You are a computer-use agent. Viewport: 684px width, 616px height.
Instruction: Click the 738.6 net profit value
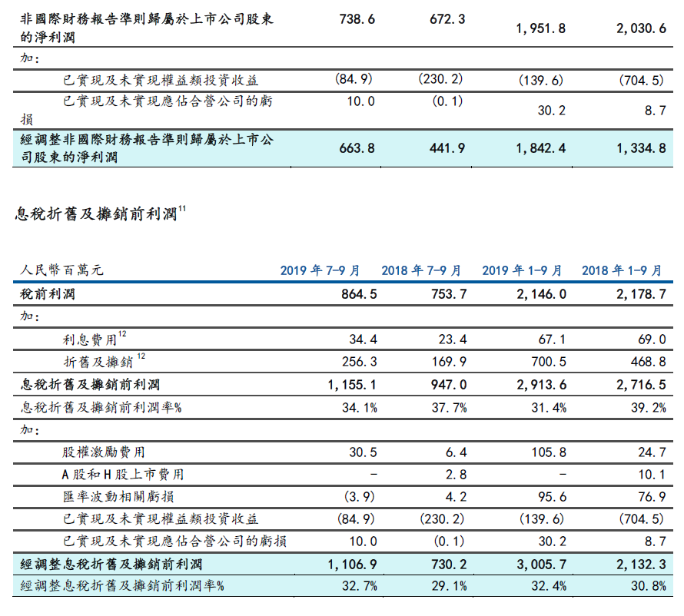[x=357, y=20]
